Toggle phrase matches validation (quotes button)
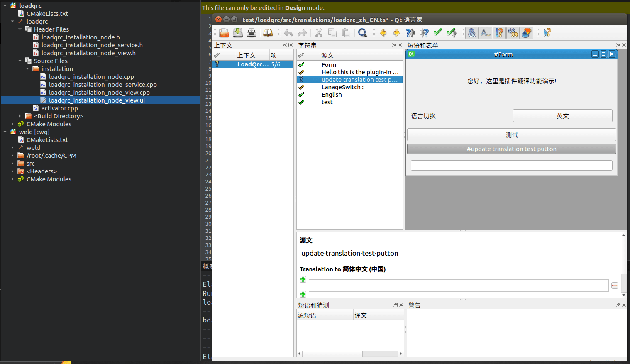630x364 pixels. [513, 33]
